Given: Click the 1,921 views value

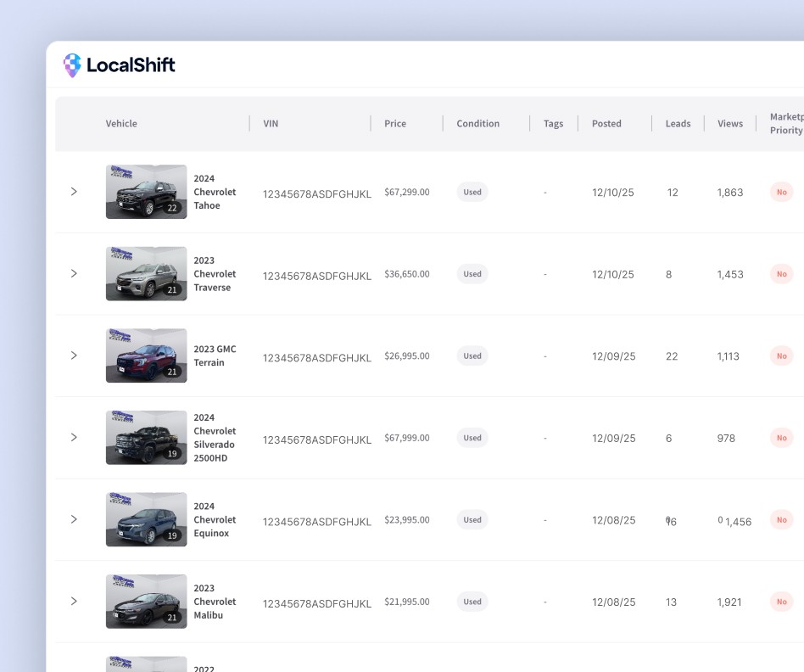Looking at the screenshot, I should click(729, 602).
